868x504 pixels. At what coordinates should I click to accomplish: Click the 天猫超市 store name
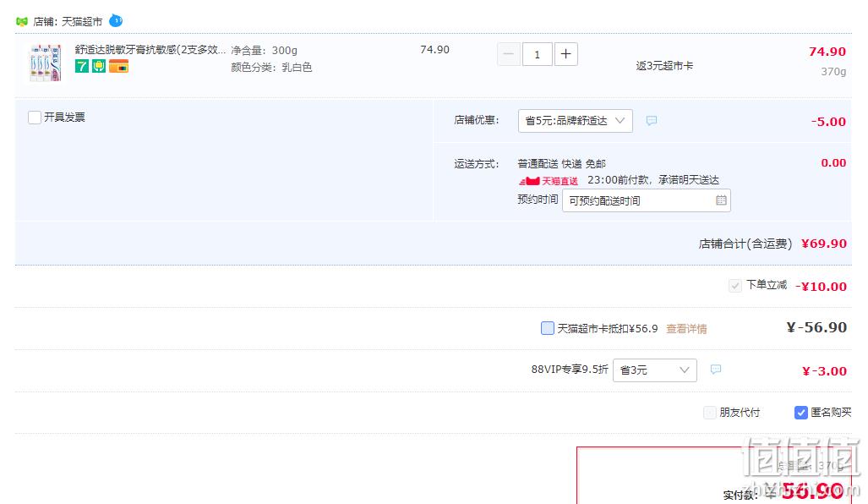[x=82, y=22]
